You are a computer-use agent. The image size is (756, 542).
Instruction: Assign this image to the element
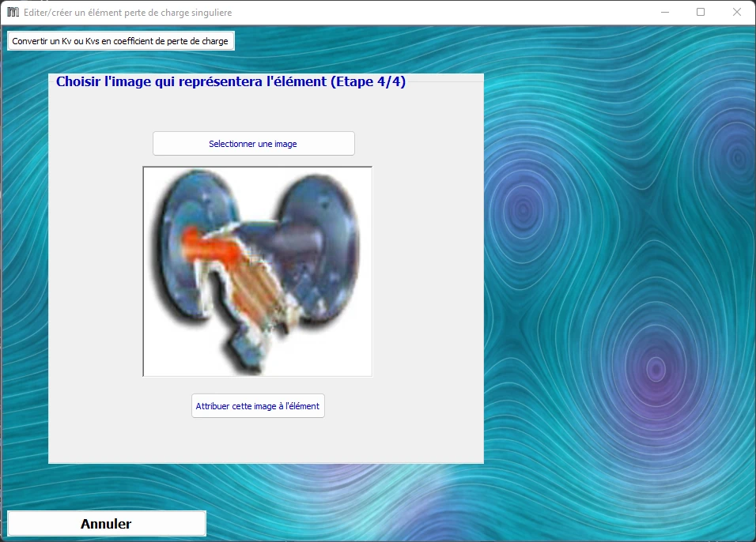[x=258, y=406]
